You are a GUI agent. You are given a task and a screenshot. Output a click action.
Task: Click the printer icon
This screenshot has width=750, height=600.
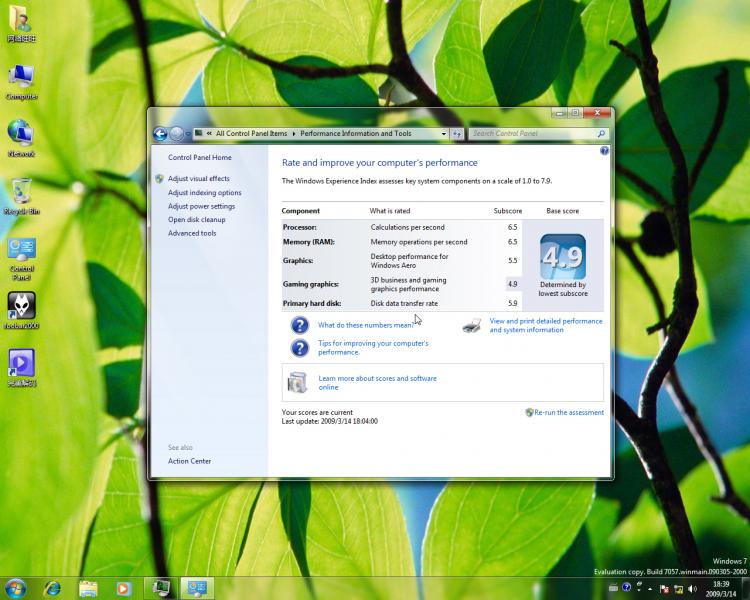click(x=471, y=325)
